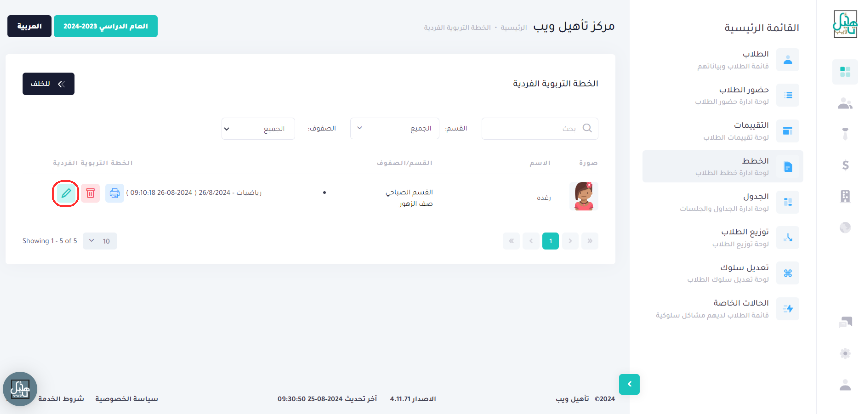Click the tie icon in the side rail
868x414 pixels.
point(845,134)
